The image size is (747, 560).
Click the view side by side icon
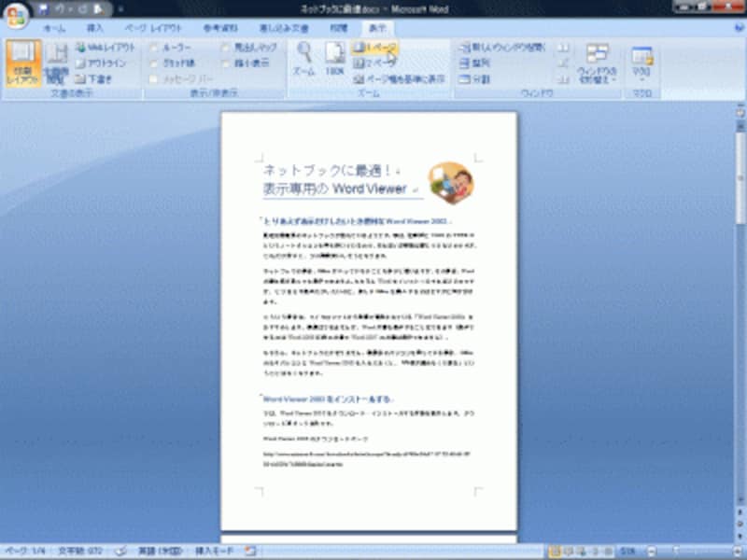click(x=563, y=48)
